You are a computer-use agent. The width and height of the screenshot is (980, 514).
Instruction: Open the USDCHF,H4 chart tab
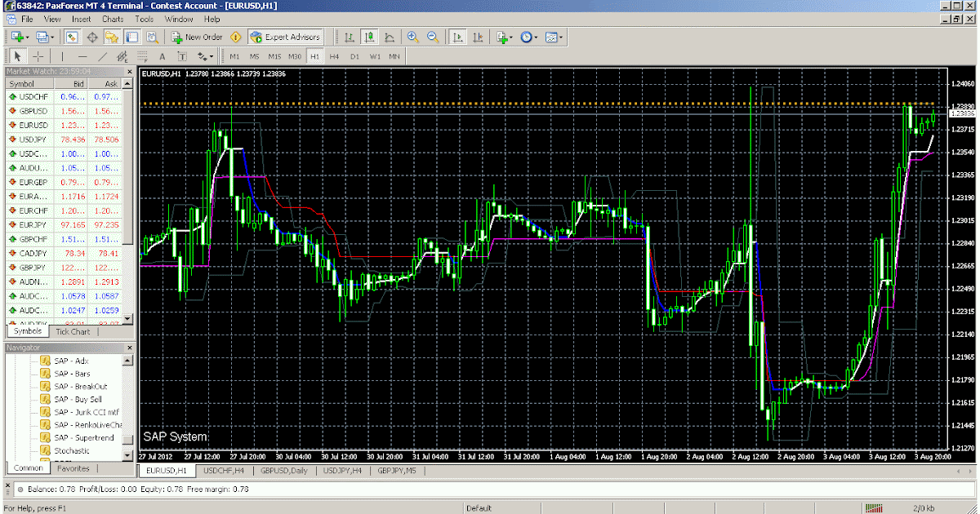point(224,471)
